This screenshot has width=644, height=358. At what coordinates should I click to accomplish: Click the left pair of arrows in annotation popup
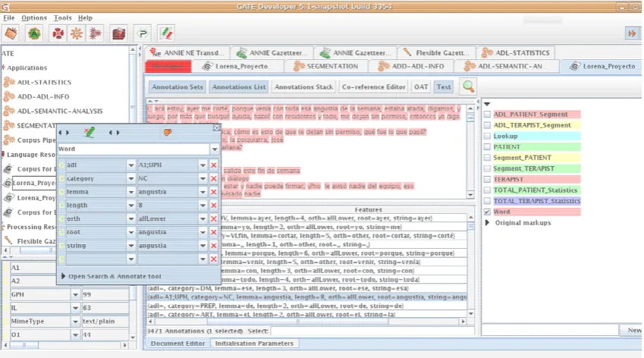pyautogui.click(x=64, y=132)
